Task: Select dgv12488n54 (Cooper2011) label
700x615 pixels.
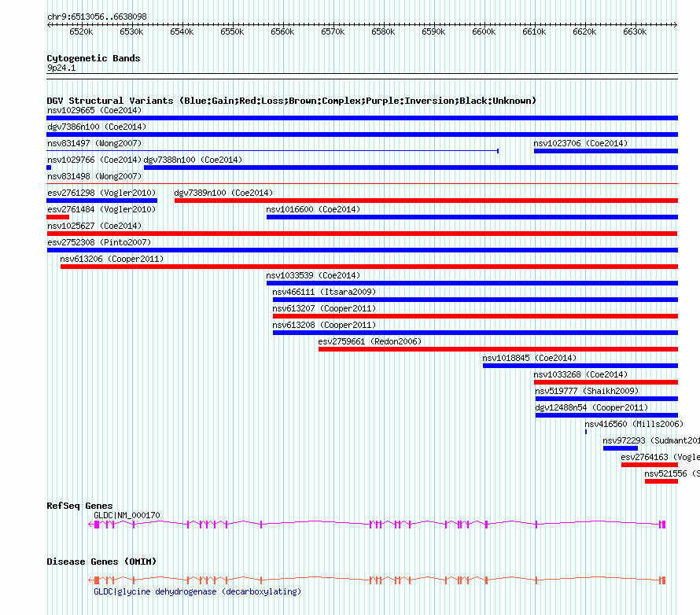Action: [591, 407]
